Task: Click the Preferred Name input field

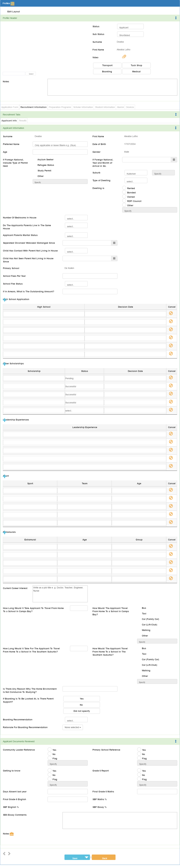Action: (60, 144)
